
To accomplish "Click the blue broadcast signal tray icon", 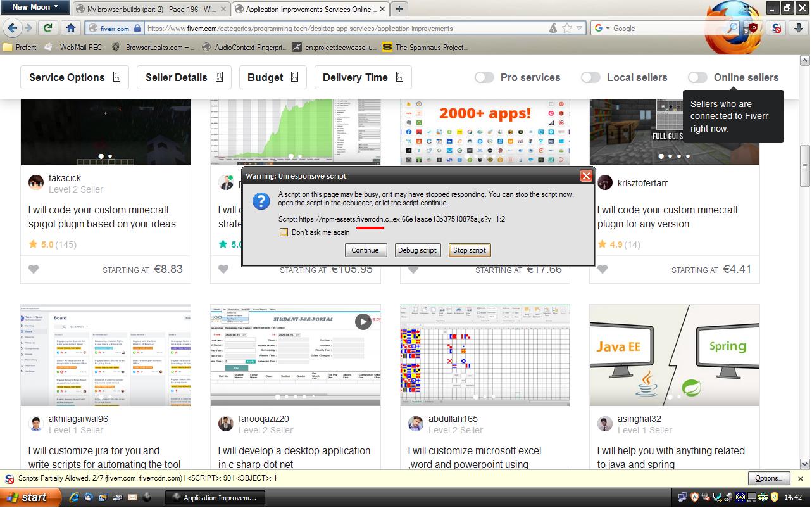I will point(740,497).
